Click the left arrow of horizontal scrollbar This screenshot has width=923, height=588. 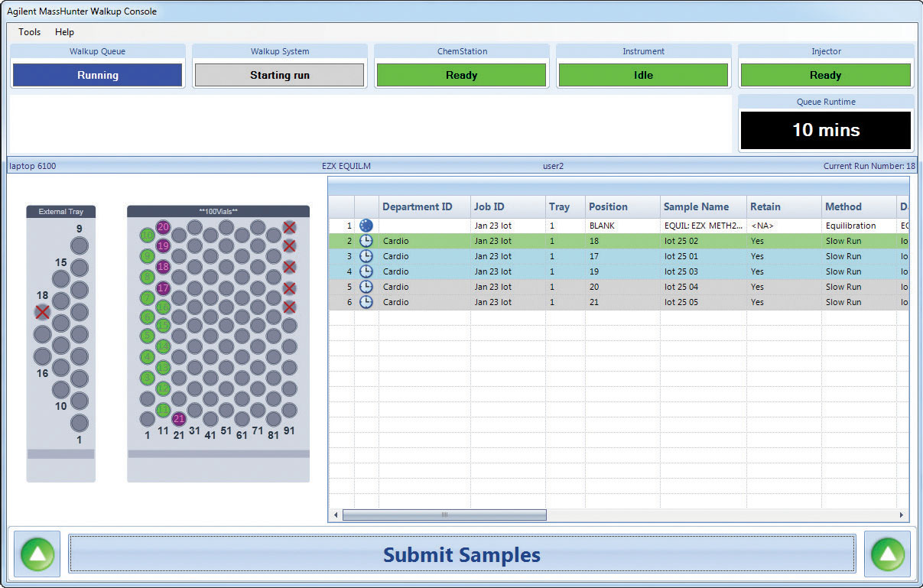335,515
